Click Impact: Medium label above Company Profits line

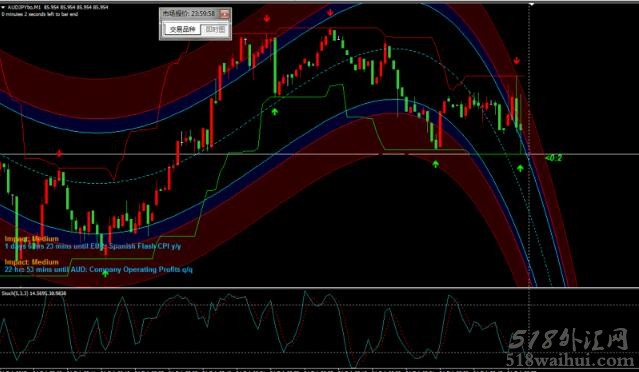tap(32, 262)
